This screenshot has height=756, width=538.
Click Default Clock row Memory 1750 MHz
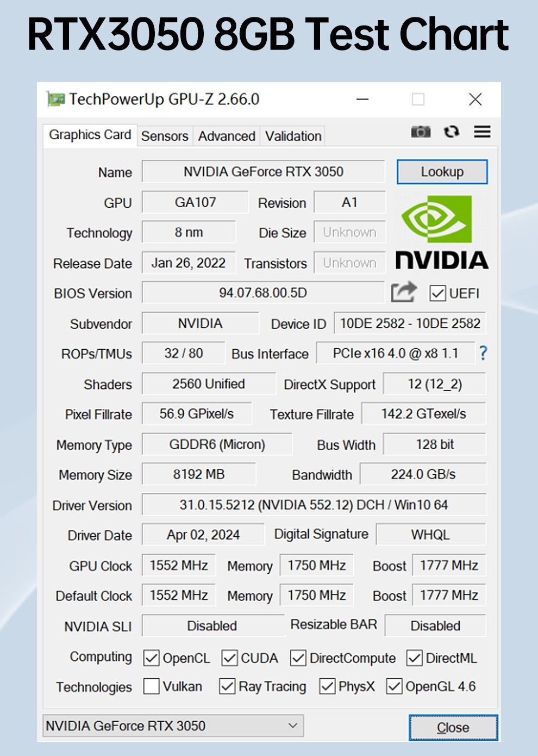click(317, 595)
